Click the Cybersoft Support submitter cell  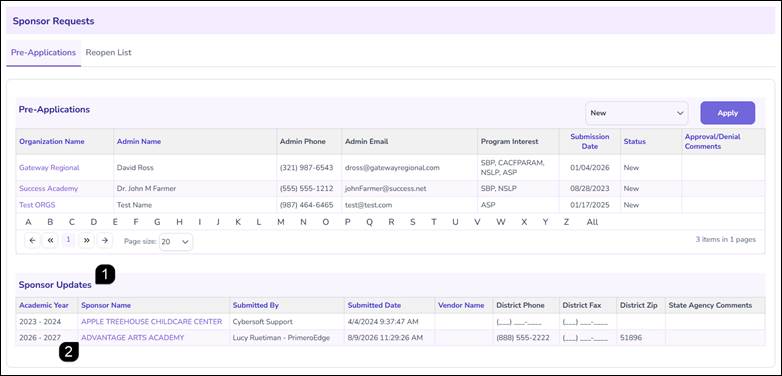pos(263,322)
